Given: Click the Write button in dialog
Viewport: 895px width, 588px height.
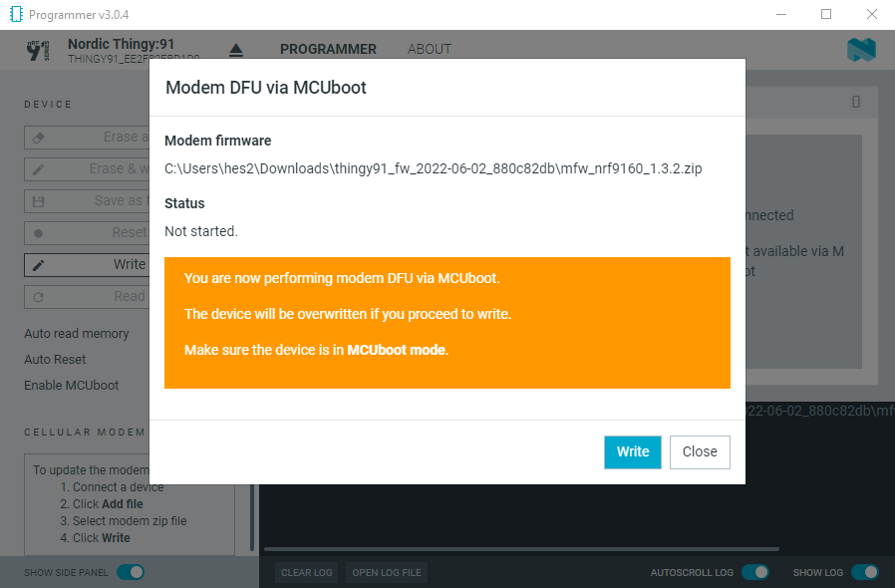Looking at the screenshot, I should pyautogui.click(x=633, y=452).
